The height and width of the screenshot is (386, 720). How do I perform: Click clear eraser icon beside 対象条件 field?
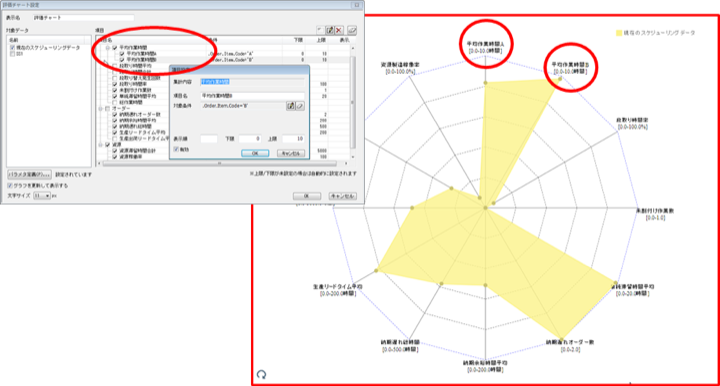click(x=299, y=106)
